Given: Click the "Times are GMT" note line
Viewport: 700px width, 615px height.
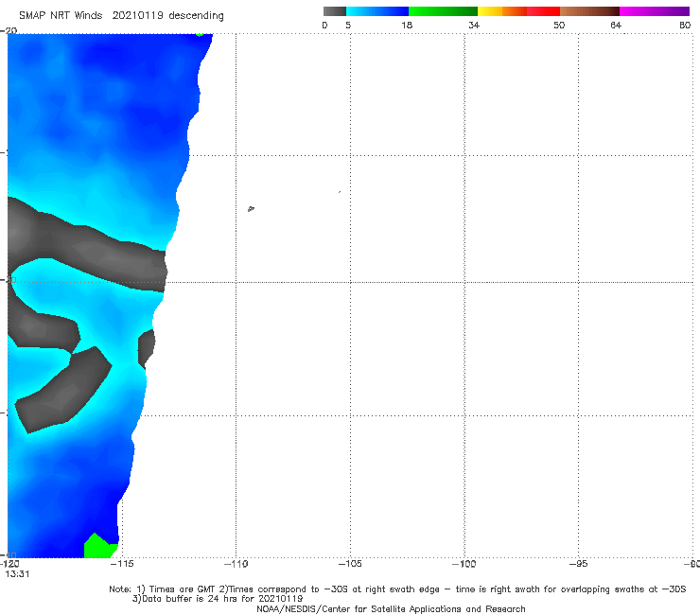Looking at the screenshot, I should point(397,589).
